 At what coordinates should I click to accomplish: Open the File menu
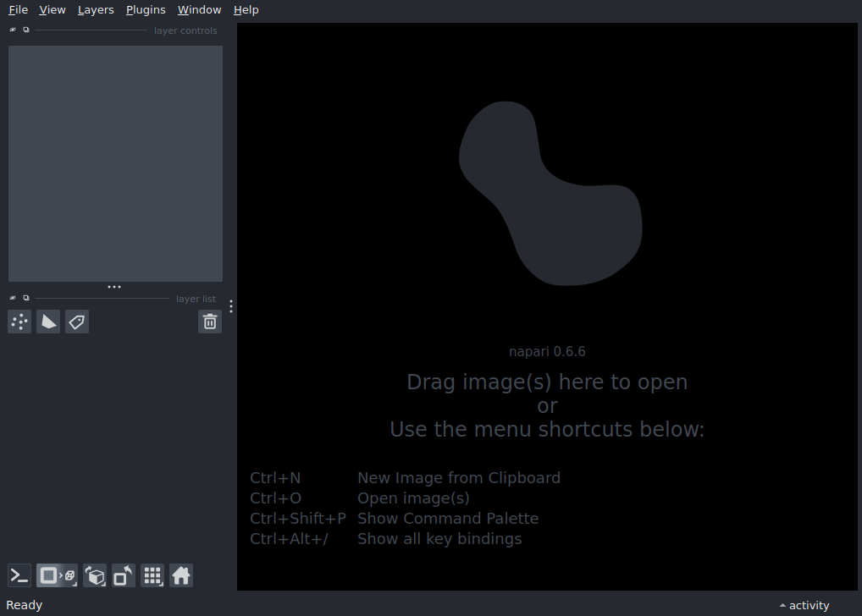(x=18, y=10)
